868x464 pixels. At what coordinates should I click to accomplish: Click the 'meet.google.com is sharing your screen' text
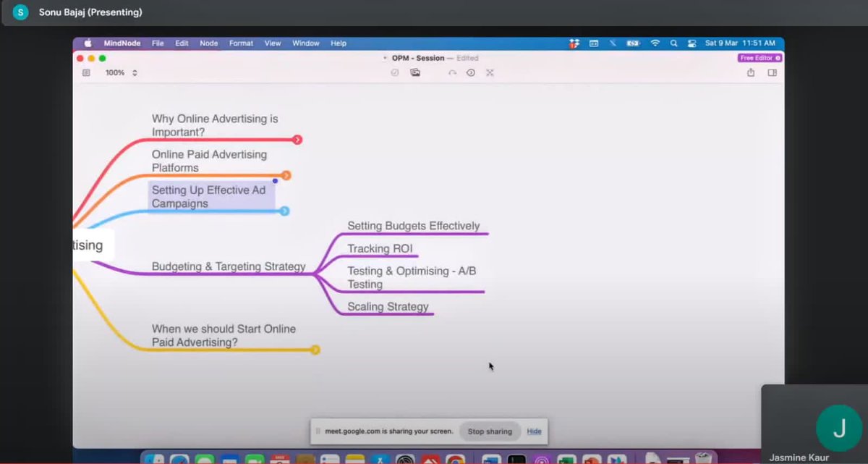[389, 431]
